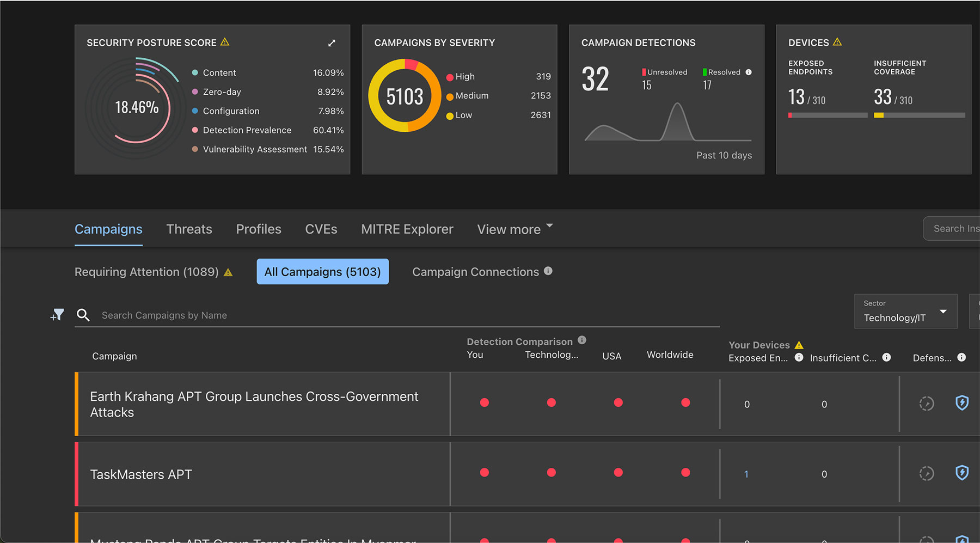Click the Devices warning triangle icon
The image size is (980, 543).
coord(837,42)
